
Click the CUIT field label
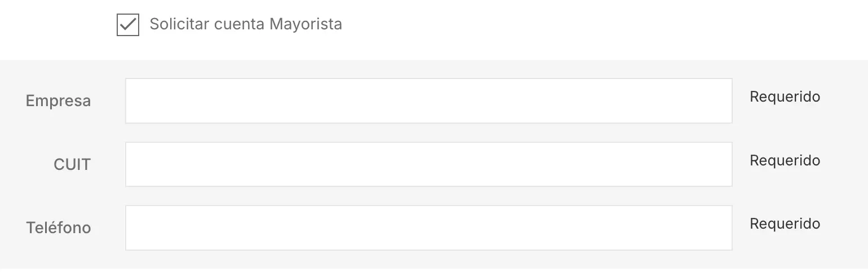72,164
